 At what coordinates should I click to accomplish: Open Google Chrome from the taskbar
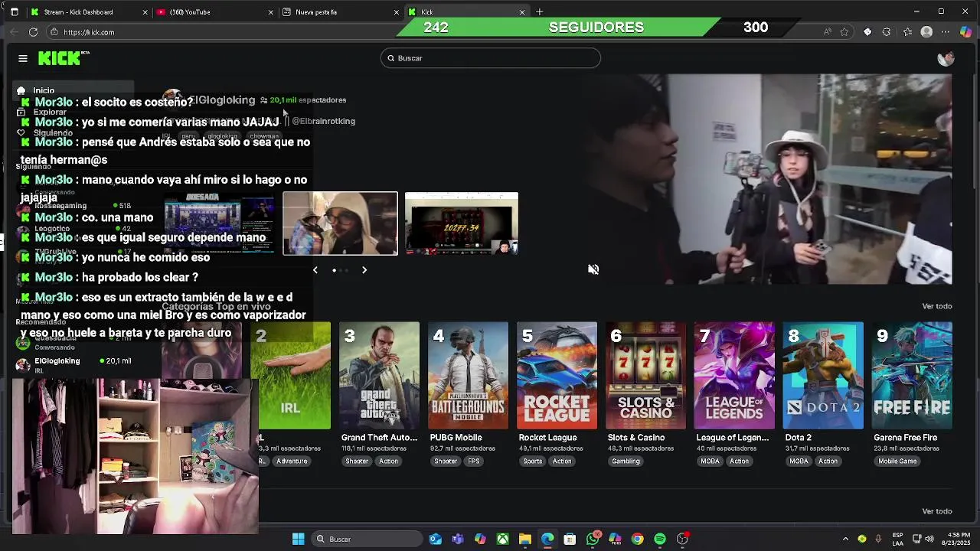pos(637,539)
